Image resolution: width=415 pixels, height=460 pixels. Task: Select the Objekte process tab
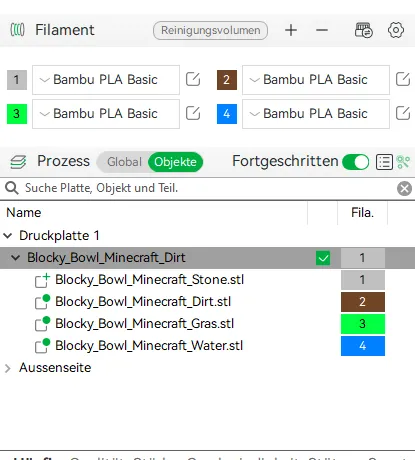point(175,162)
